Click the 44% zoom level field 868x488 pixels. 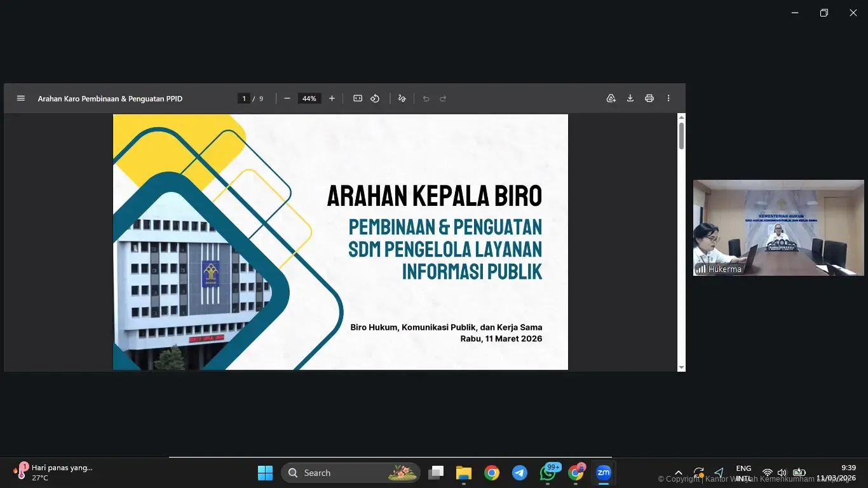click(309, 98)
